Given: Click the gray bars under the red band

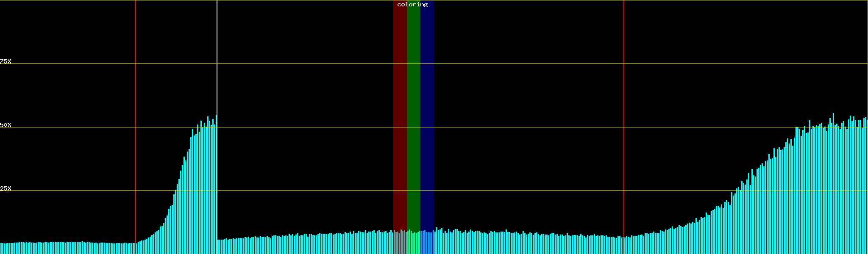Looking at the screenshot, I should (400, 243).
